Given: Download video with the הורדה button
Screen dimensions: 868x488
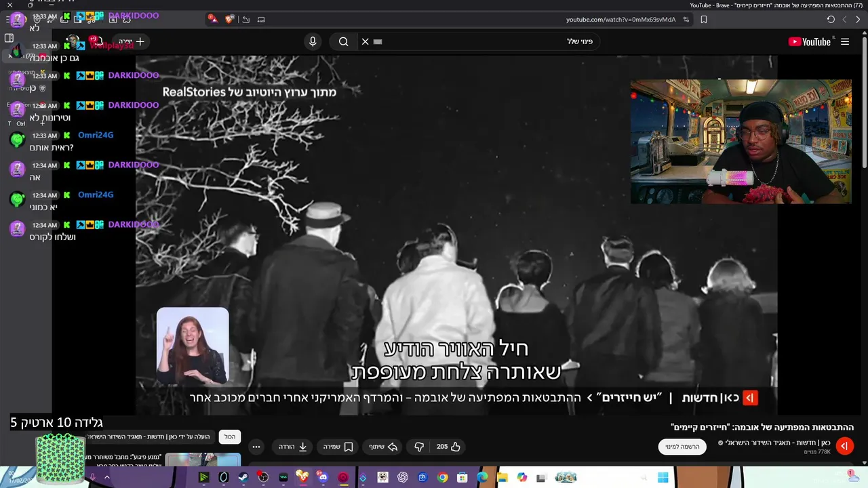Looking at the screenshot, I should [293, 447].
